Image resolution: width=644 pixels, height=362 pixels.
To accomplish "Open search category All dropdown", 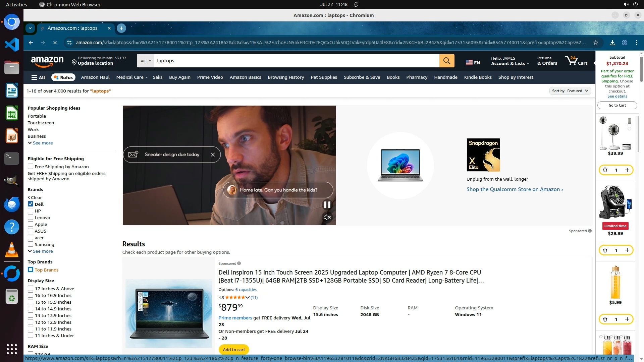I will 146,61.
